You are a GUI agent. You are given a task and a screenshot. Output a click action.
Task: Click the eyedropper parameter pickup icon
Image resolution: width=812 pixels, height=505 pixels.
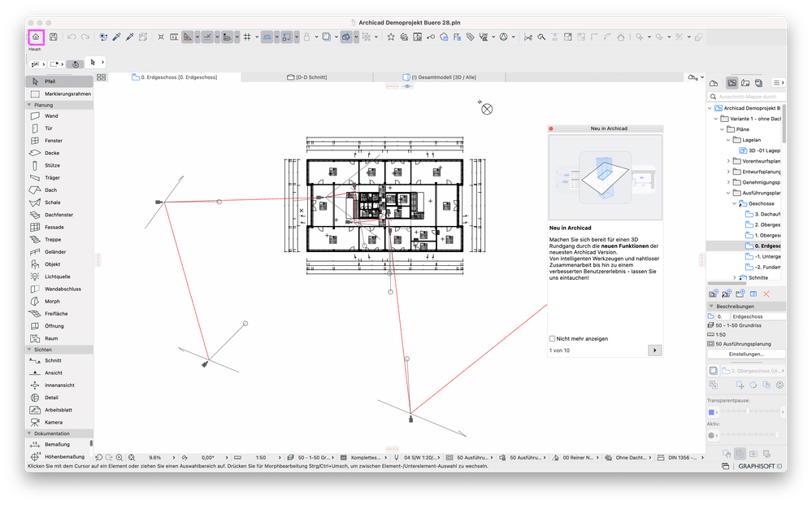point(116,37)
